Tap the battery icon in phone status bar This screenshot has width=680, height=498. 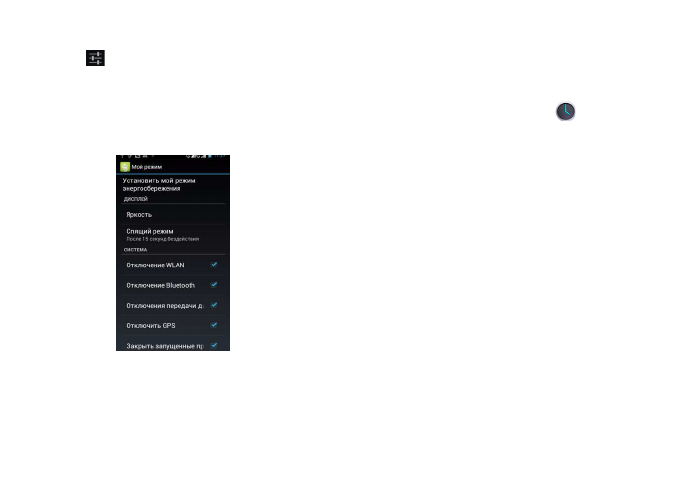210,156
